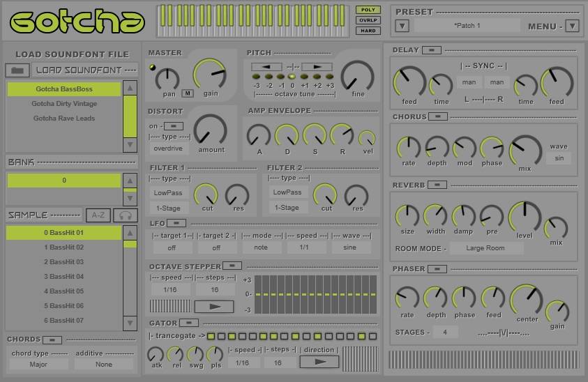
Task: Select the 3 BassHit 04 sample
Action: (x=64, y=277)
